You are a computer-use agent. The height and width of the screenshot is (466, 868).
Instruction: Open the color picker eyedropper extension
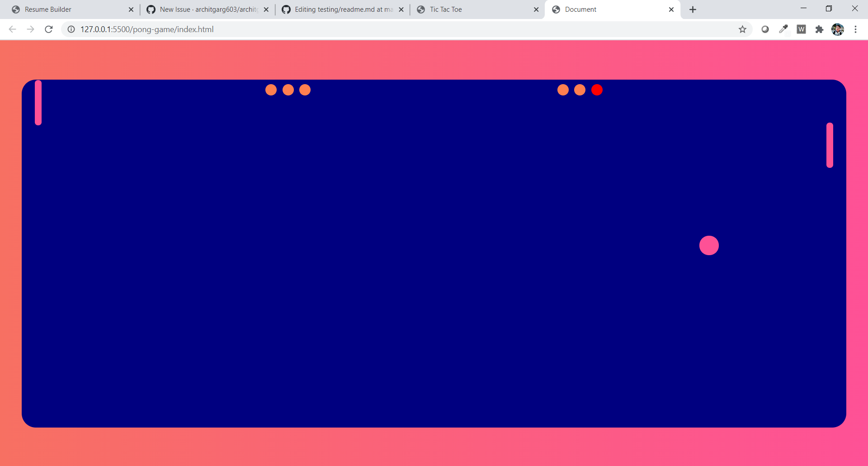783,29
